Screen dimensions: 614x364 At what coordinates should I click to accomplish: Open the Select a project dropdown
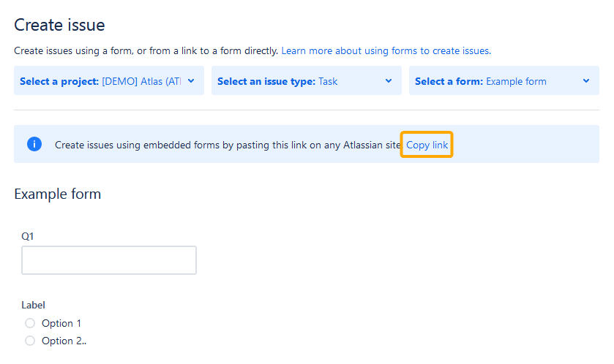tap(109, 80)
